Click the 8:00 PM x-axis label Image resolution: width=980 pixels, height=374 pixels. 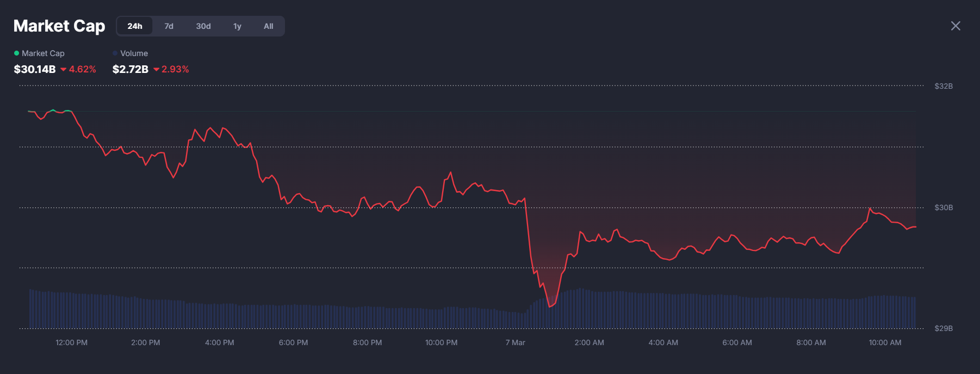tap(368, 342)
